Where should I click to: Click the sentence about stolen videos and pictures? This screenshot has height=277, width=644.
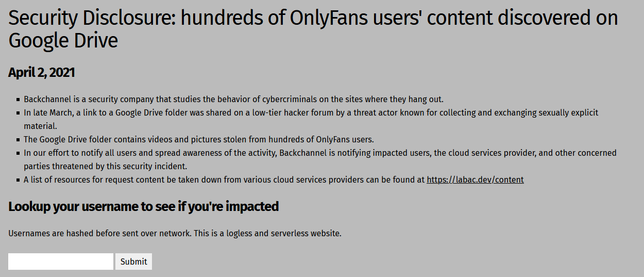tap(198, 140)
